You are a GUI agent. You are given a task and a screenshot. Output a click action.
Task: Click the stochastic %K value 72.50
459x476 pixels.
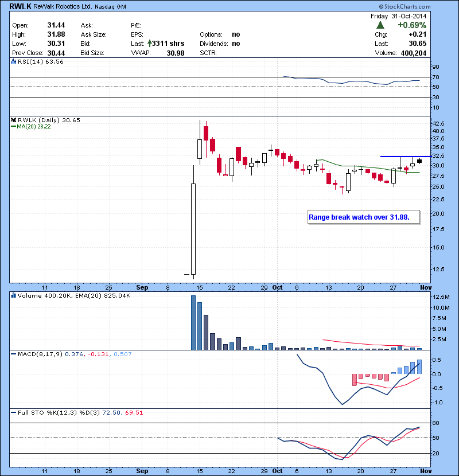pyautogui.click(x=111, y=412)
